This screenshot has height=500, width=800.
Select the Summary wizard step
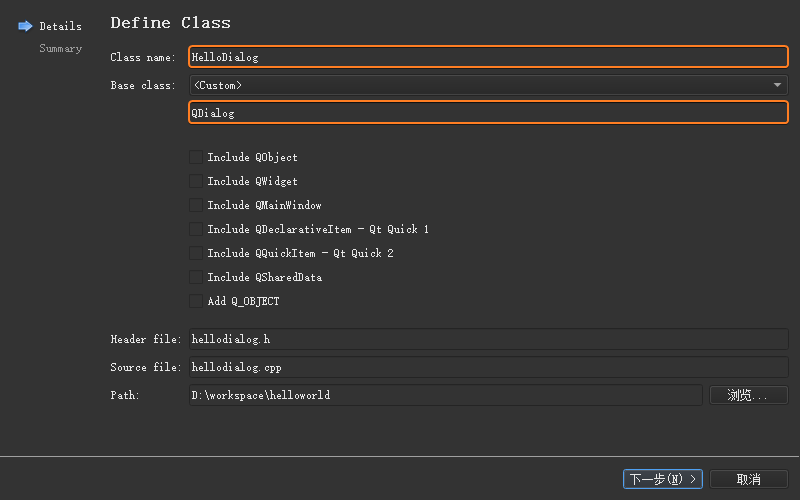(60, 48)
